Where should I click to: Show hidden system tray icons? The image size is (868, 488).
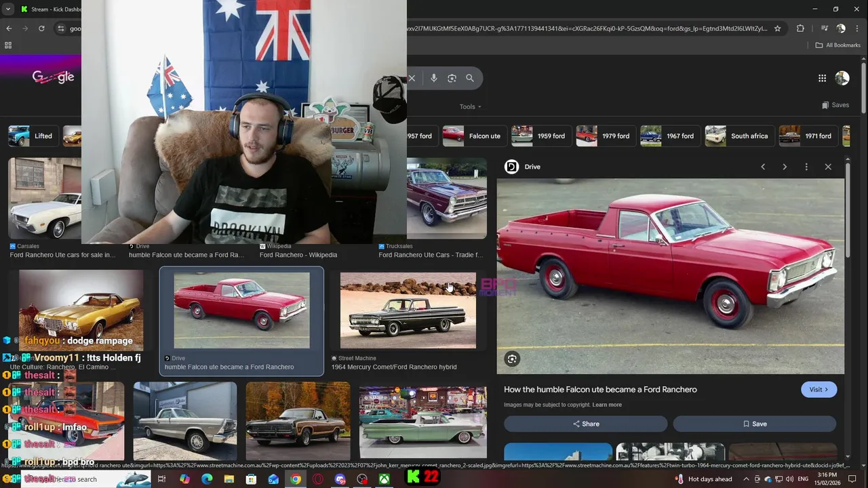tap(746, 479)
